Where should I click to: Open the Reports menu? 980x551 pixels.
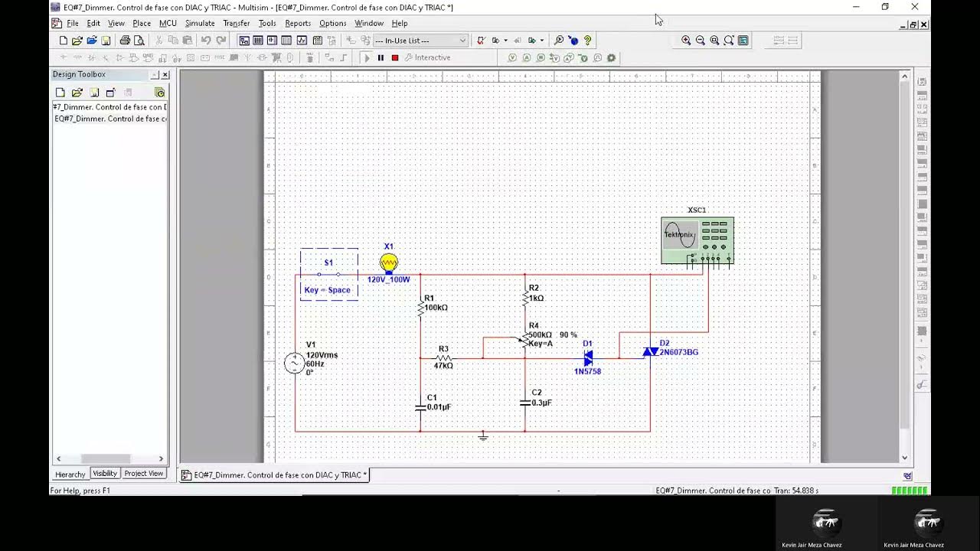pos(298,24)
